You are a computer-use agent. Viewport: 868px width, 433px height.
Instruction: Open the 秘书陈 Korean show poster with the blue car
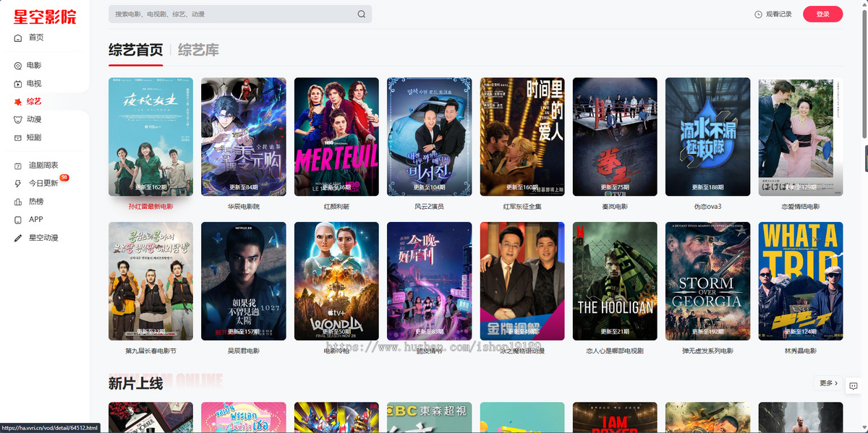click(429, 137)
